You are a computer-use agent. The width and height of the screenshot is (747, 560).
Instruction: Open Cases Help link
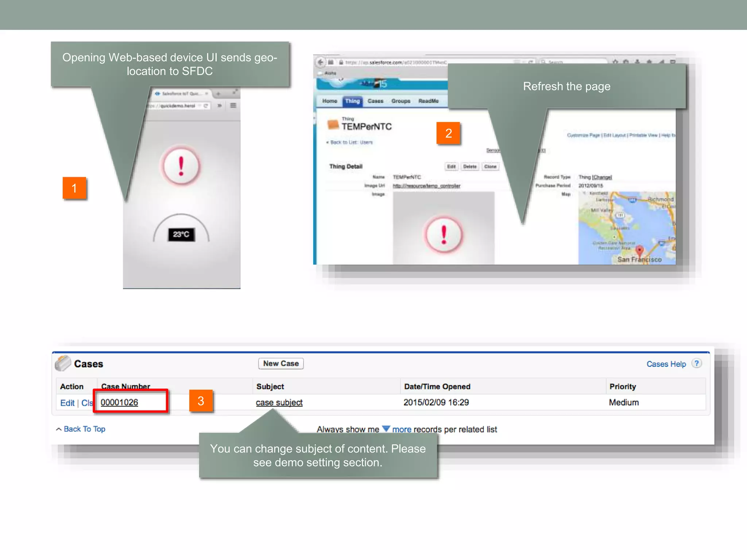click(x=666, y=364)
